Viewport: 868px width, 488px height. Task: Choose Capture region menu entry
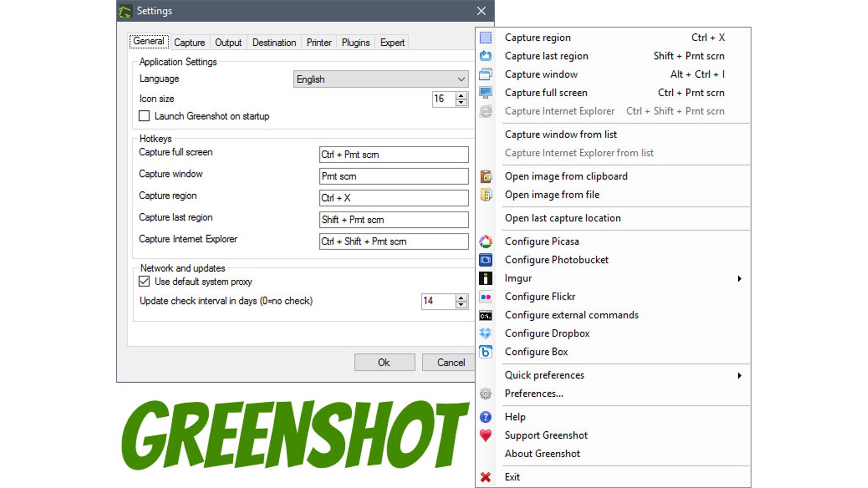click(x=613, y=38)
